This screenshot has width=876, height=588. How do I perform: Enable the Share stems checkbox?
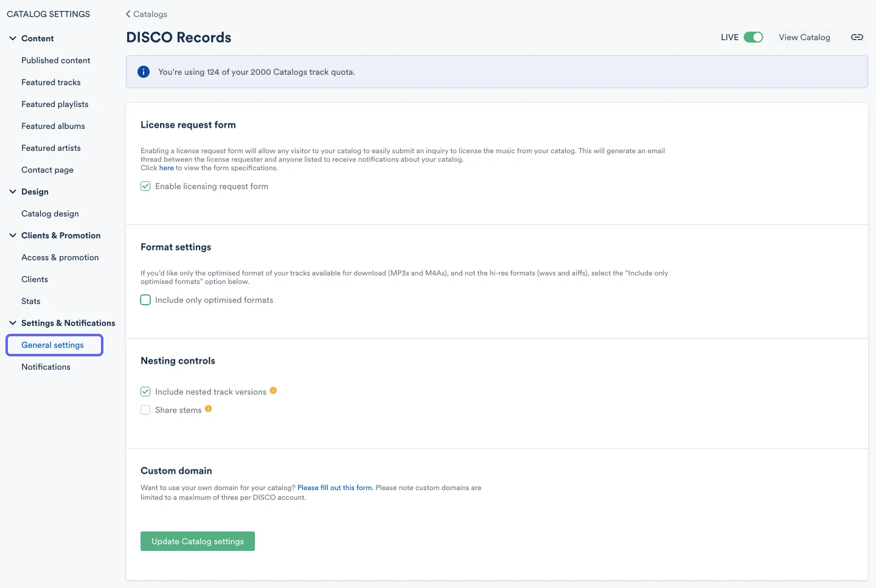(x=145, y=410)
